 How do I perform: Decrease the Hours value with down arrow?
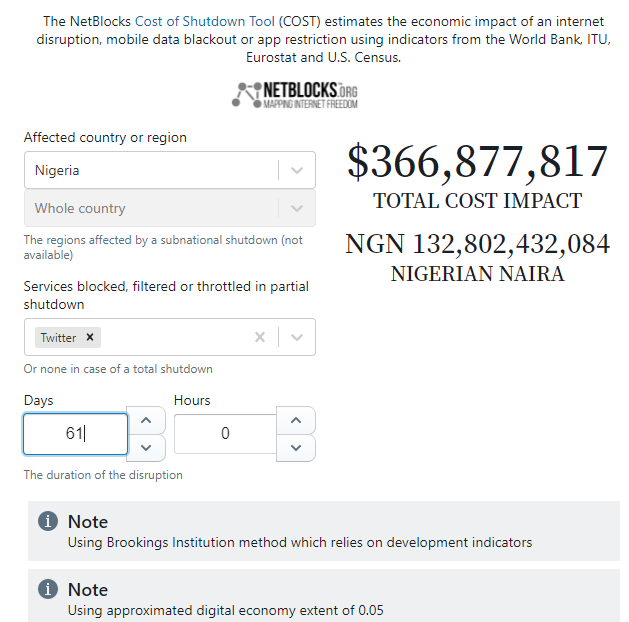point(296,448)
